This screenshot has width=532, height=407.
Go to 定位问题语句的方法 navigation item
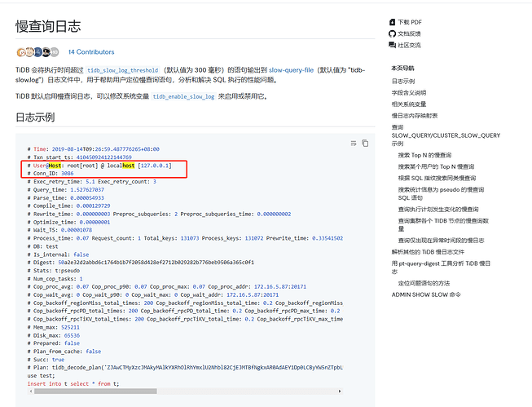[424, 283]
